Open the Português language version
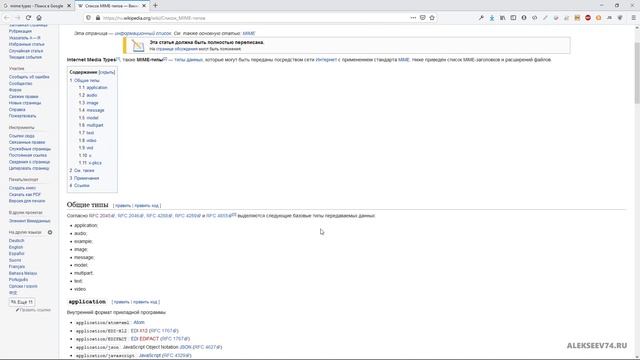The image size is (640, 360). point(18,280)
